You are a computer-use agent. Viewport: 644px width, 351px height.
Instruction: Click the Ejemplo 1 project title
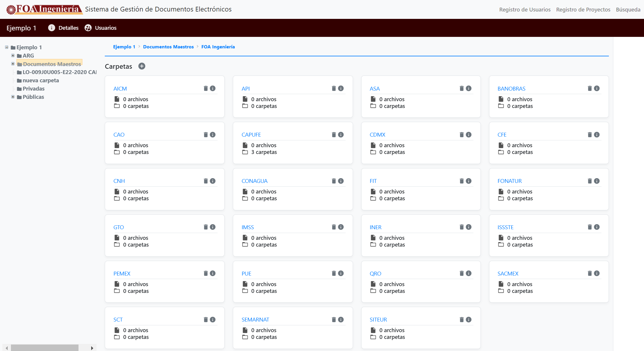click(x=21, y=28)
